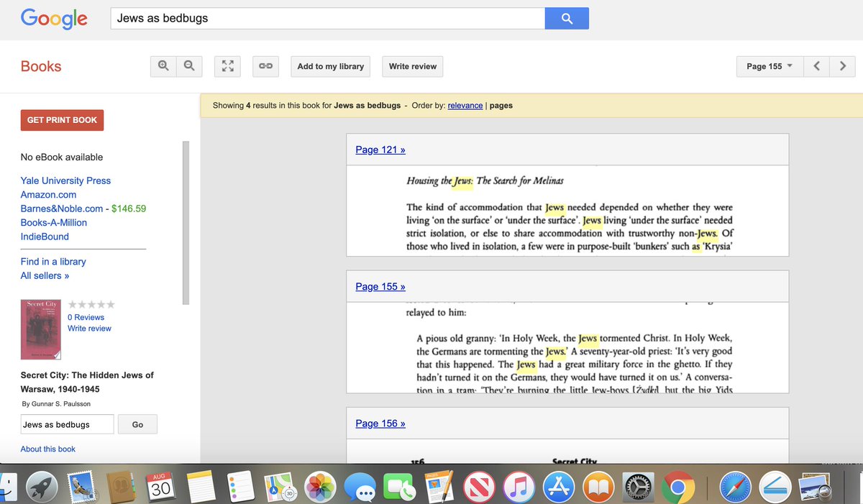Click GET PRINT BOOK button
Image resolution: width=863 pixels, height=504 pixels.
62,120
